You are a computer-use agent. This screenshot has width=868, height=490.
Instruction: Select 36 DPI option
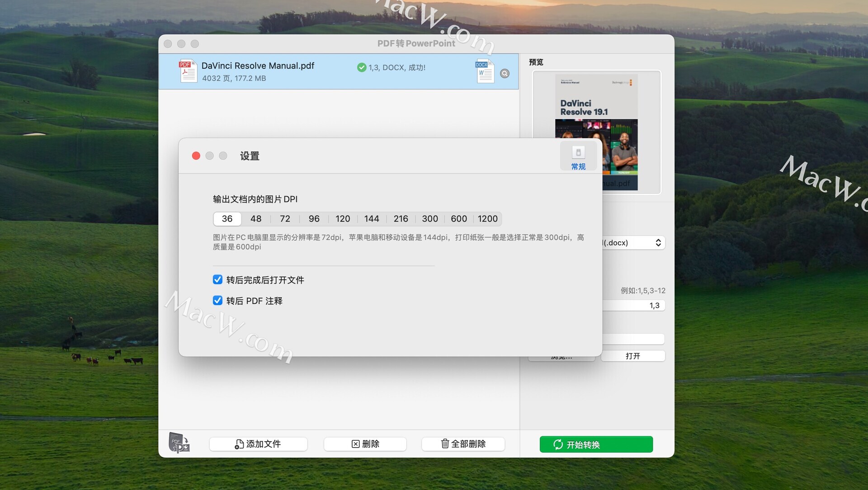point(227,219)
